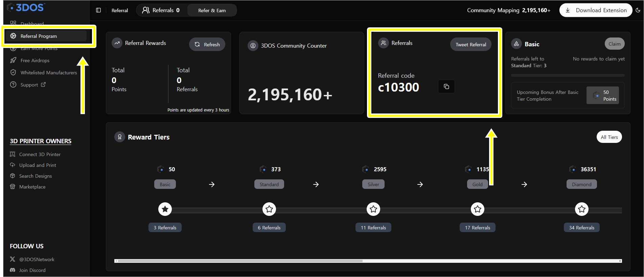
Task: Open Search Designs
Action: [x=36, y=176]
